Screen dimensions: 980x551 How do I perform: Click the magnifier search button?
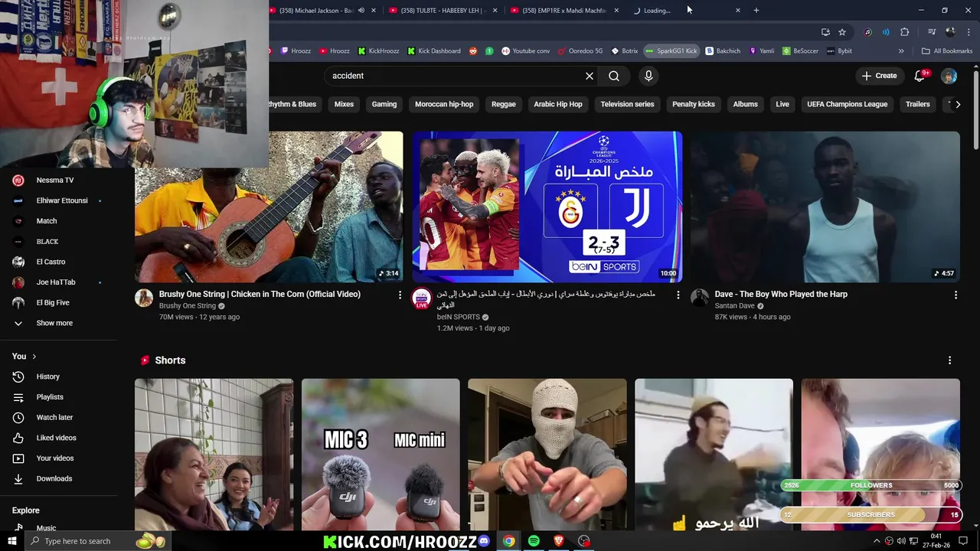pyautogui.click(x=614, y=76)
